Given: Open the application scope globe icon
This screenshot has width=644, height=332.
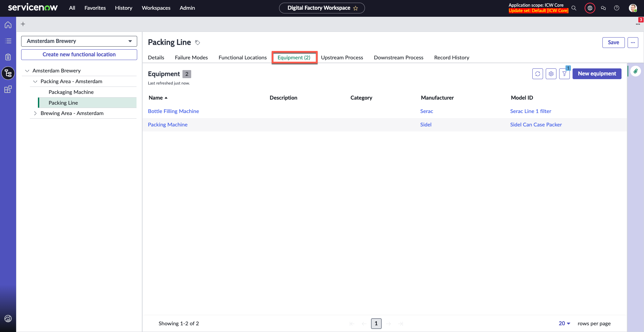Looking at the screenshot, I should click(590, 8).
